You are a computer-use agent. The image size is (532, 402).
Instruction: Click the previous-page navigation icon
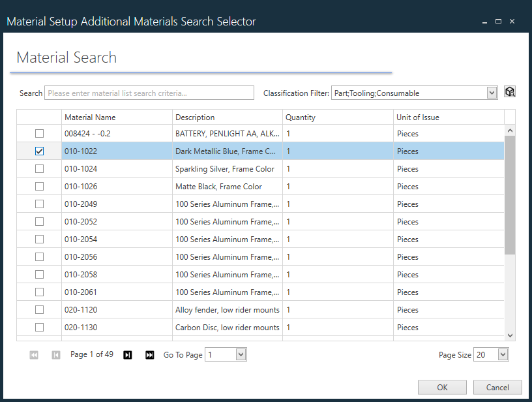click(x=55, y=354)
